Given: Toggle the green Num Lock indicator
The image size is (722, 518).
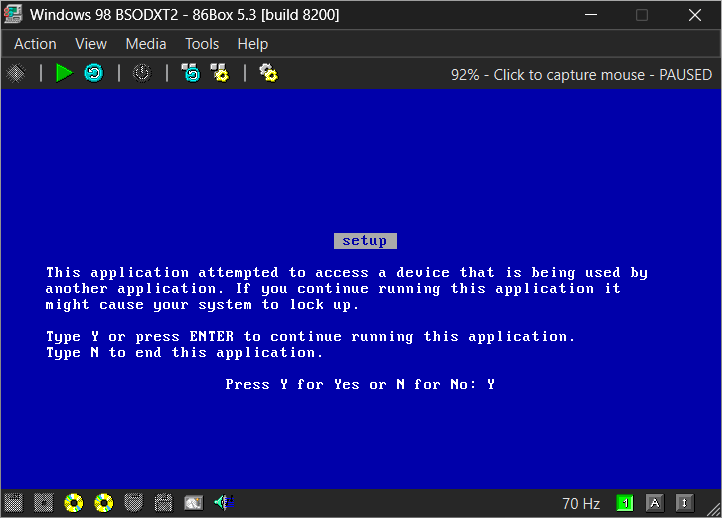Looking at the screenshot, I should pyautogui.click(x=625, y=503).
